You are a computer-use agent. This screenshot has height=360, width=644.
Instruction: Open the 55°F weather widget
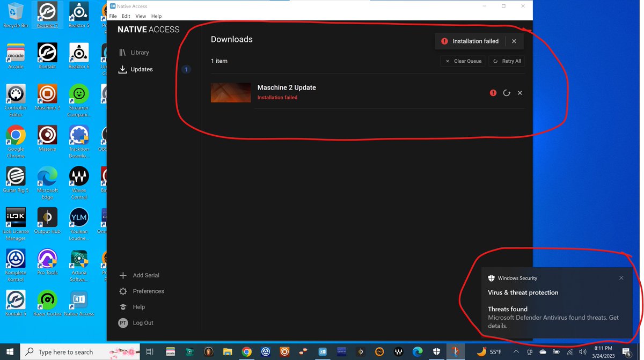pos(489,352)
